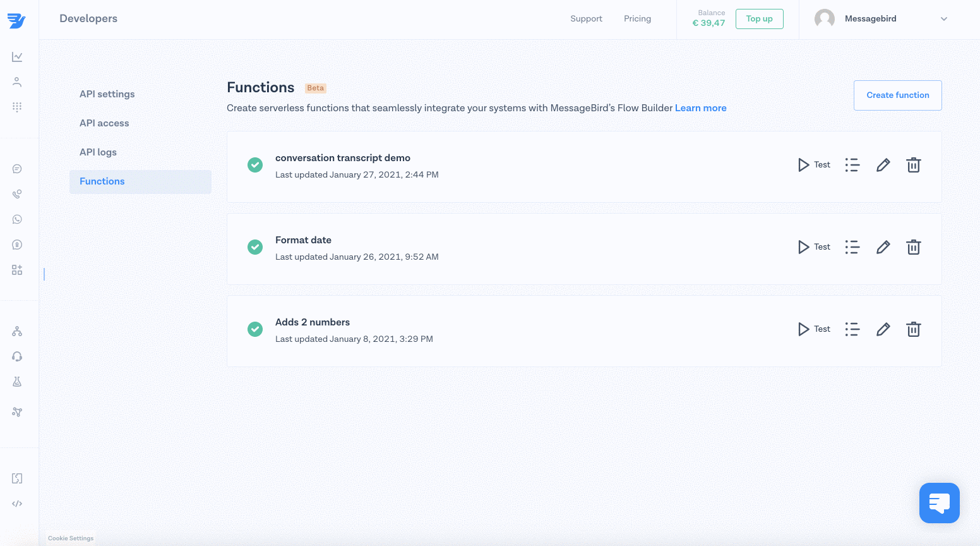Edit the Format date function

click(883, 247)
